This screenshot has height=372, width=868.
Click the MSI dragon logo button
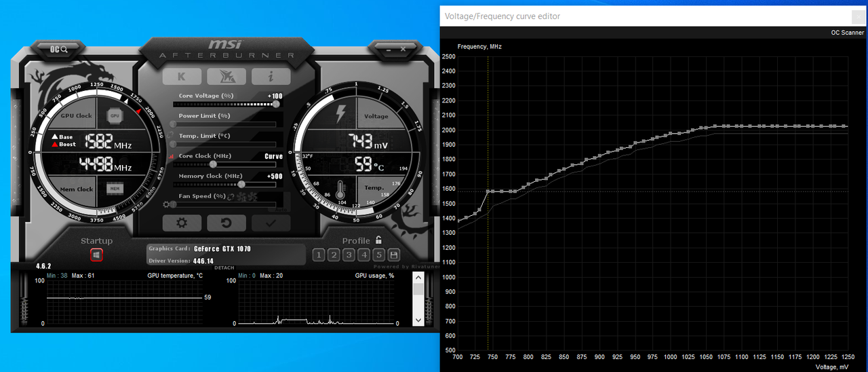(x=226, y=77)
